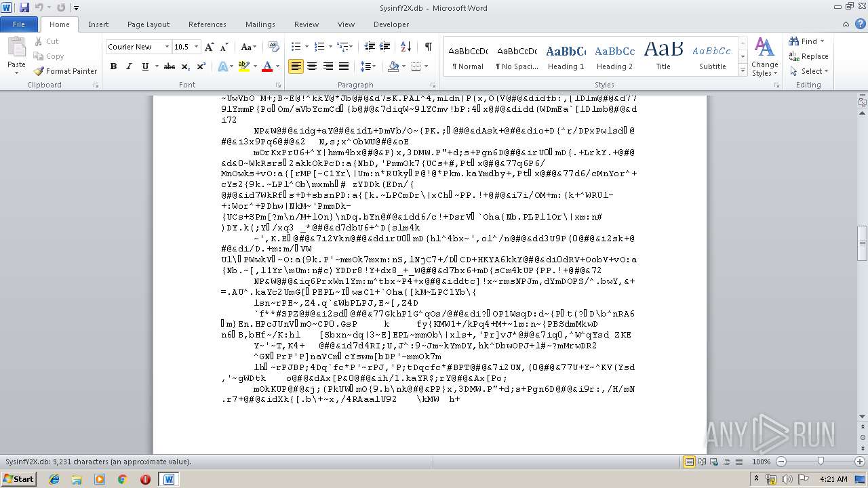
Task: Apply the Heading 1 style
Action: (566, 57)
